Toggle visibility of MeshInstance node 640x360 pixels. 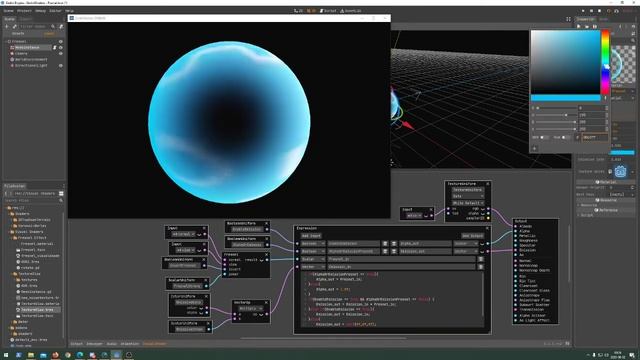(61, 47)
